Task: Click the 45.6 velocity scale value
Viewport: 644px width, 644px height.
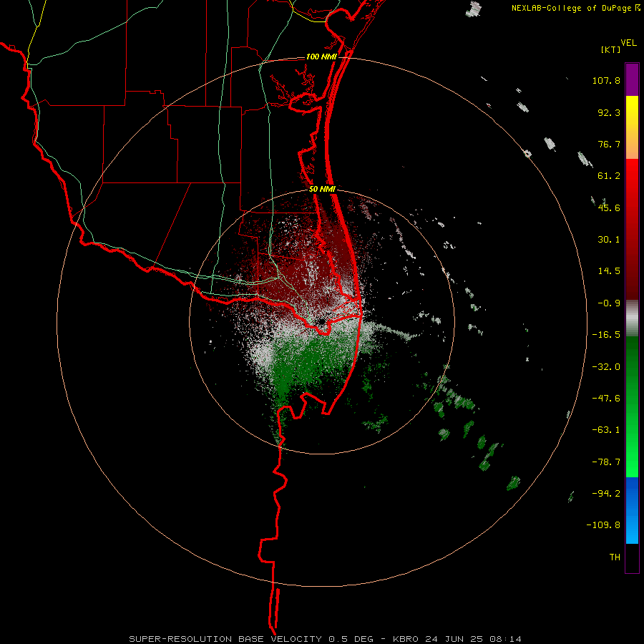Action: pyautogui.click(x=609, y=208)
